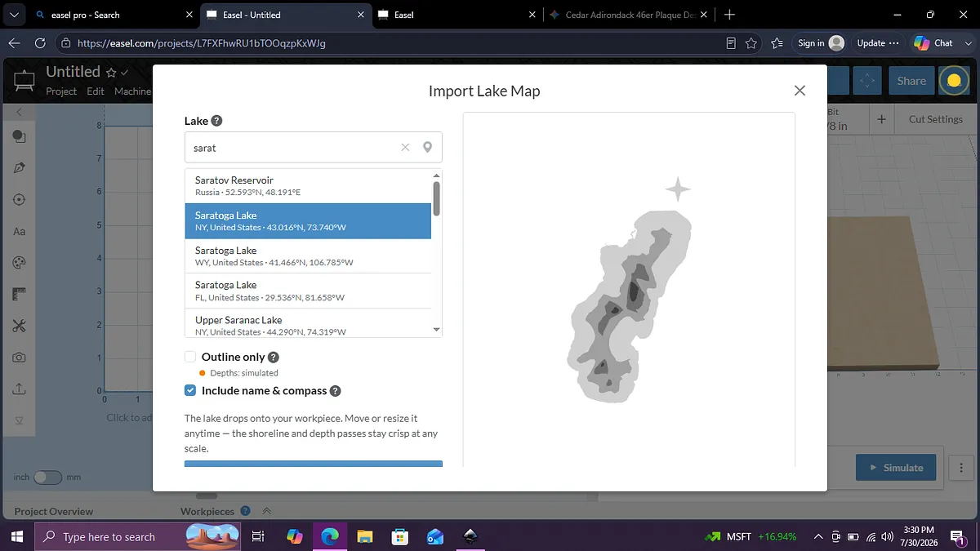Expand the Workpieces panel chevron
The width and height of the screenshot is (980, 551).
click(x=266, y=512)
